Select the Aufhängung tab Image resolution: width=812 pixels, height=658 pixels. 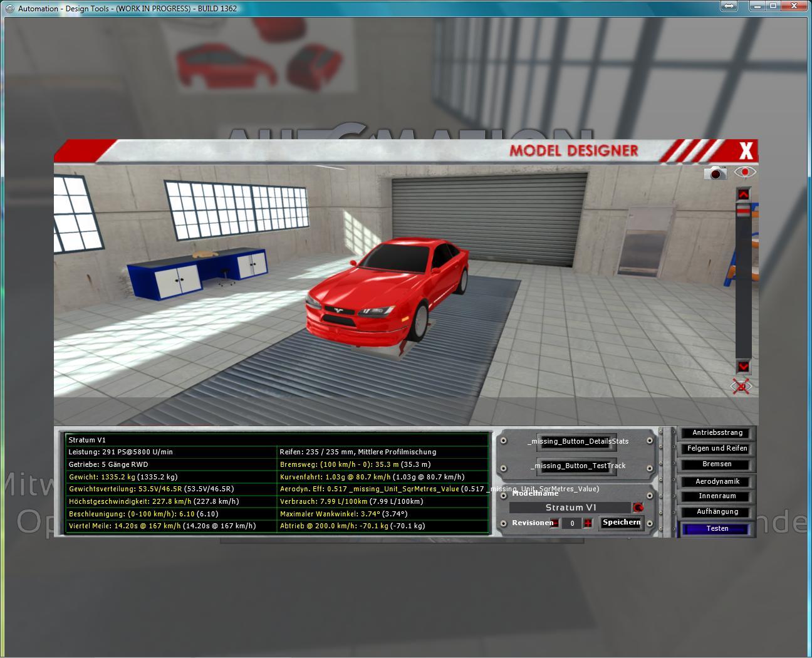[717, 512]
